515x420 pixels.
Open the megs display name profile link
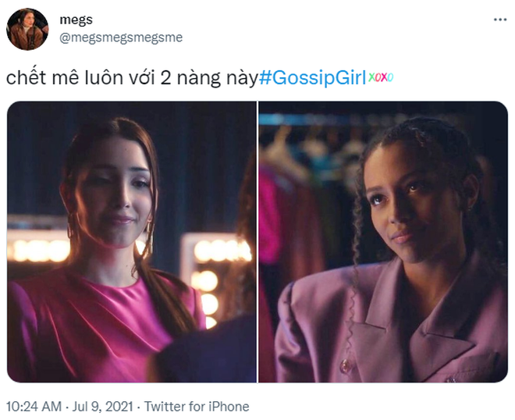[76, 20]
